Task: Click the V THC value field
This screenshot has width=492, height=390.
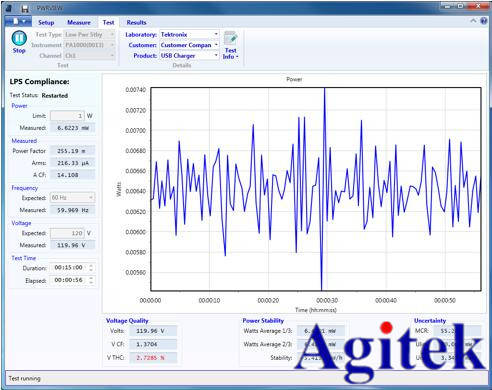Action: tap(153, 358)
